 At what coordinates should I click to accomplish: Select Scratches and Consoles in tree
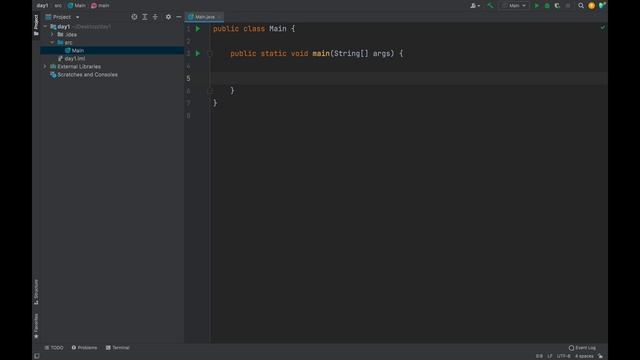pyautogui.click(x=87, y=75)
